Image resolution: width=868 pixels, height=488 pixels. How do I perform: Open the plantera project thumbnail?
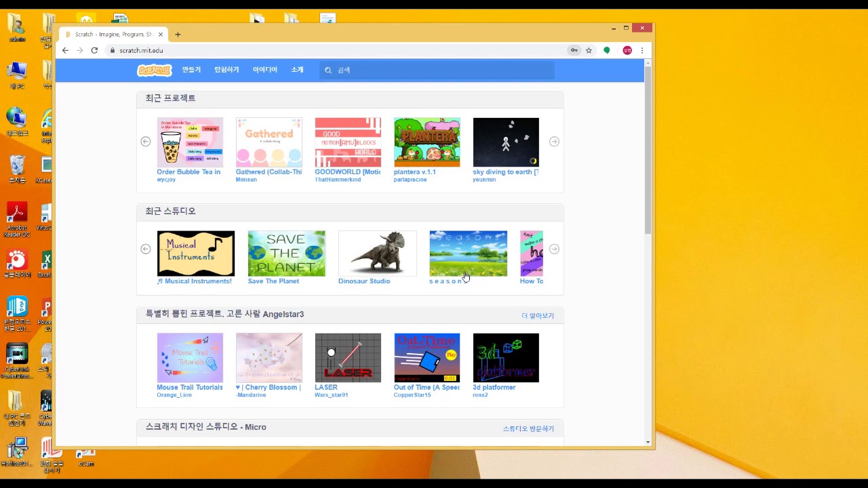(x=427, y=142)
